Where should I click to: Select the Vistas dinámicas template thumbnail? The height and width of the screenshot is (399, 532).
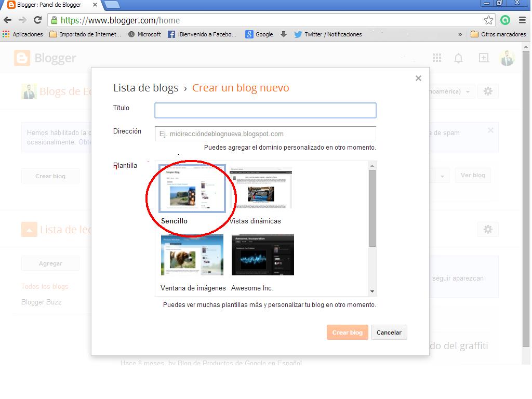click(261, 188)
